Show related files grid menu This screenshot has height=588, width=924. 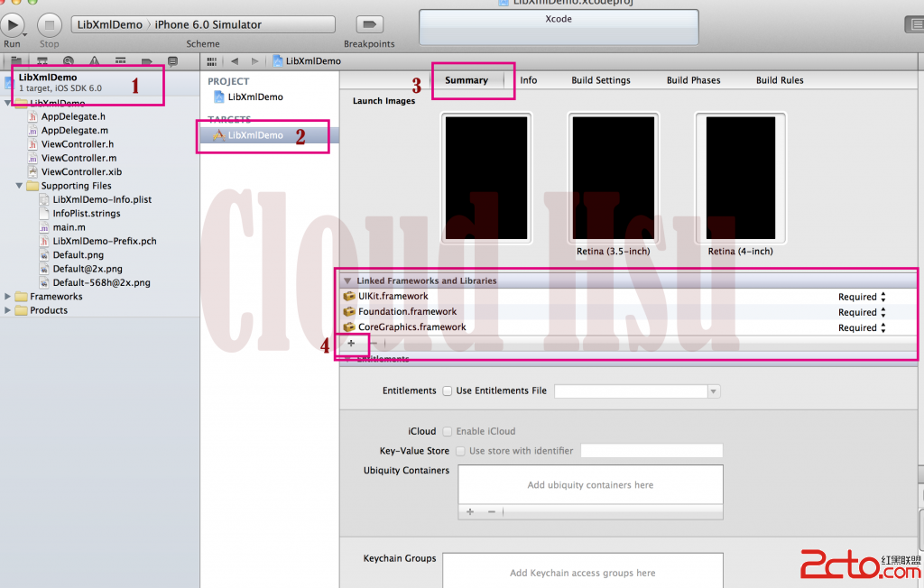[211, 61]
